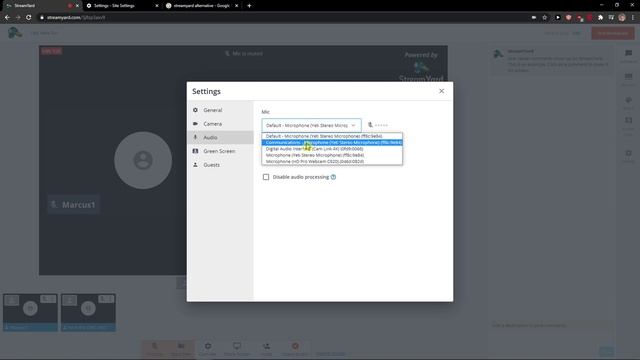The height and width of the screenshot is (360, 640).
Task: Click the red End Broadcast button
Action: point(613,33)
